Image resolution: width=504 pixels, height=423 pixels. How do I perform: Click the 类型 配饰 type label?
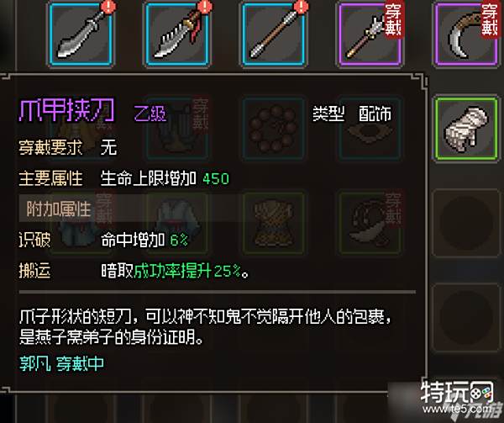coord(352,114)
